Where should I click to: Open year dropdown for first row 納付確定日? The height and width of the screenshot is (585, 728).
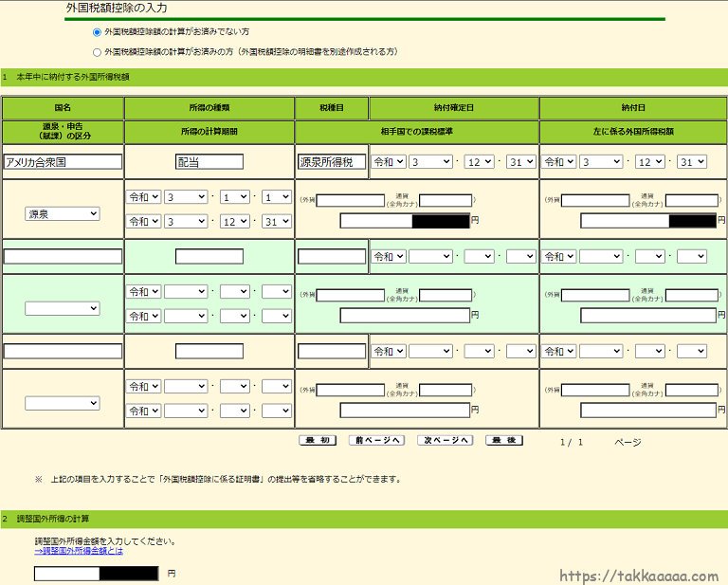click(x=430, y=161)
